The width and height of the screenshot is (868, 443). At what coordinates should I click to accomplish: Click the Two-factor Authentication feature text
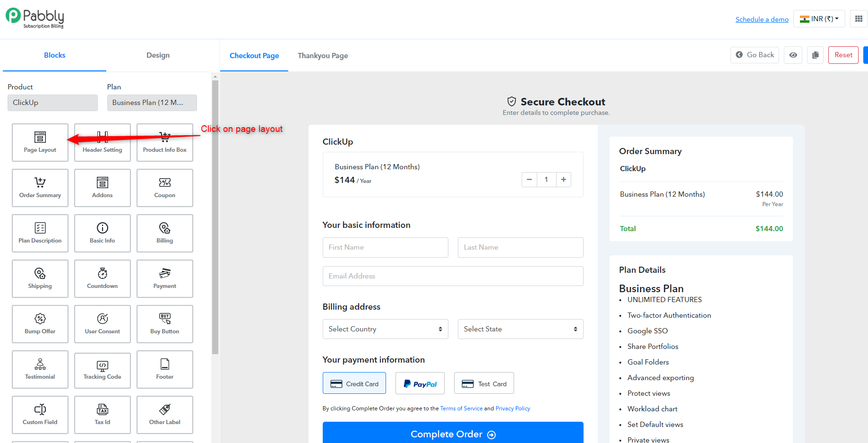(669, 315)
